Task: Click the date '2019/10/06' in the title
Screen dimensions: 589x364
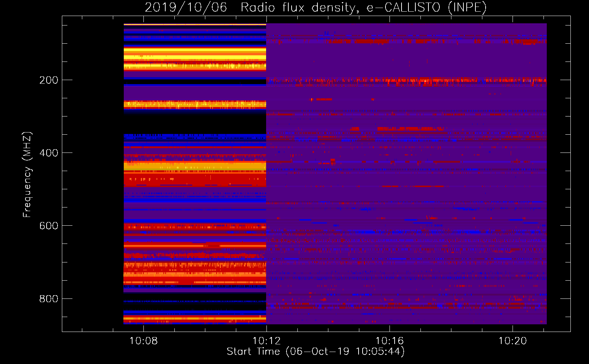Action: click(x=186, y=7)
